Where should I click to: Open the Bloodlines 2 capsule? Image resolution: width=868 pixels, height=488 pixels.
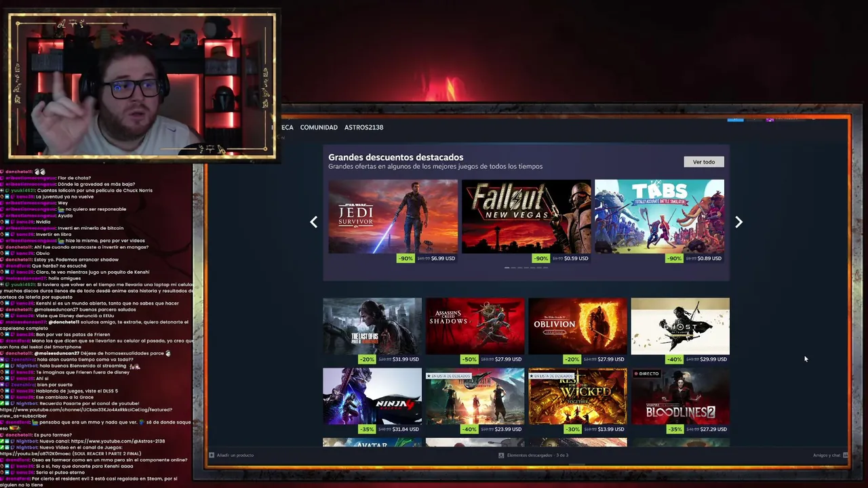tap(680, 396)
